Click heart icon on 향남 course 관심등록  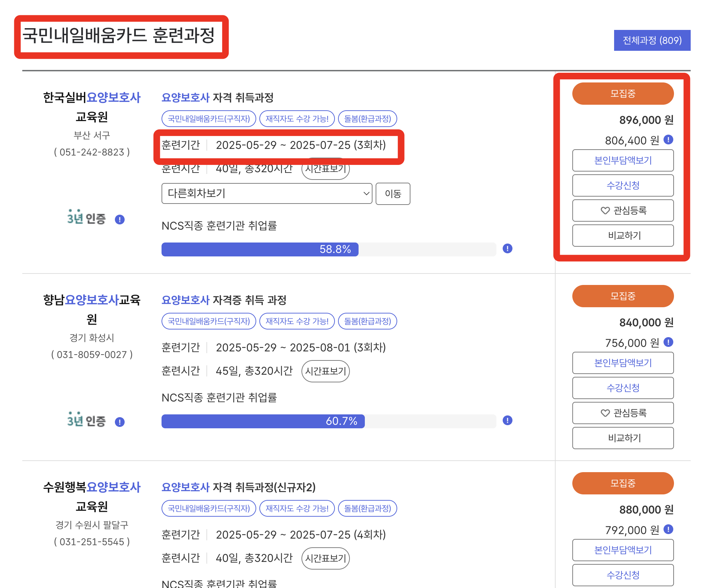[x=604, y=413]
